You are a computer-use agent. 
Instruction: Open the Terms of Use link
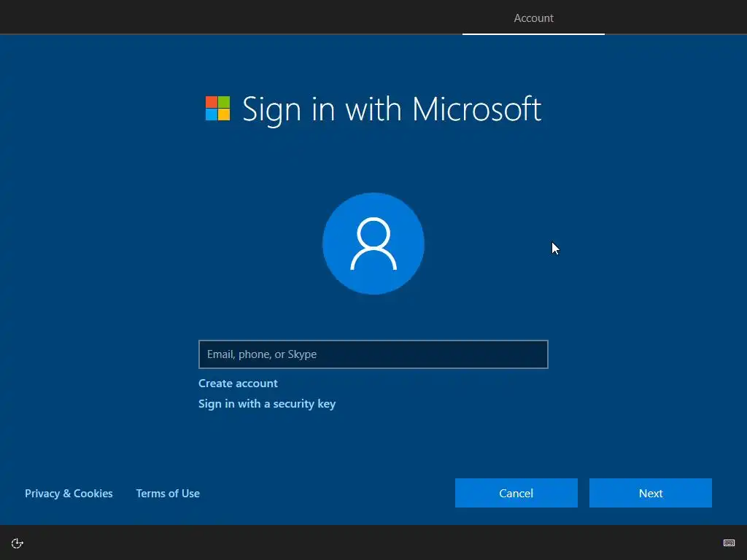click(x=168, y=494)
